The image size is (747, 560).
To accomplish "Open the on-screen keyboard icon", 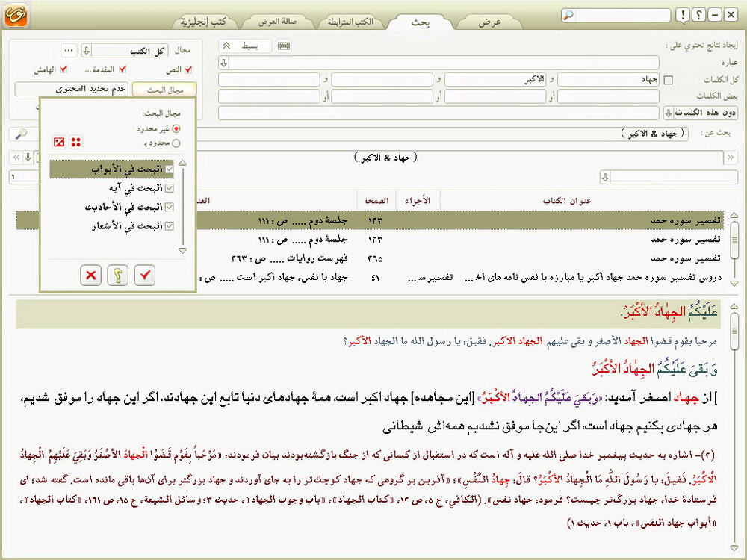I will coord(283,46).
